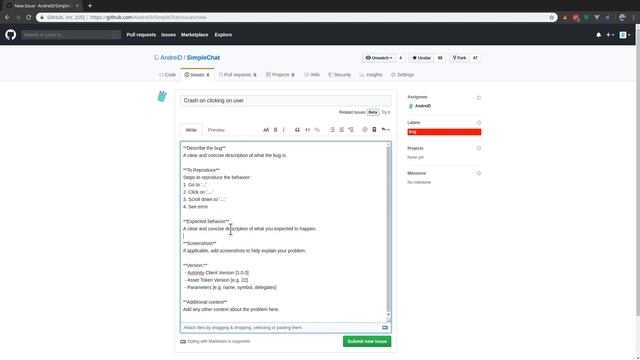Image resolution: width=640 pixels, height=360 pixels.
Task: Reload the page in the browser
Action: click(29, 18)
